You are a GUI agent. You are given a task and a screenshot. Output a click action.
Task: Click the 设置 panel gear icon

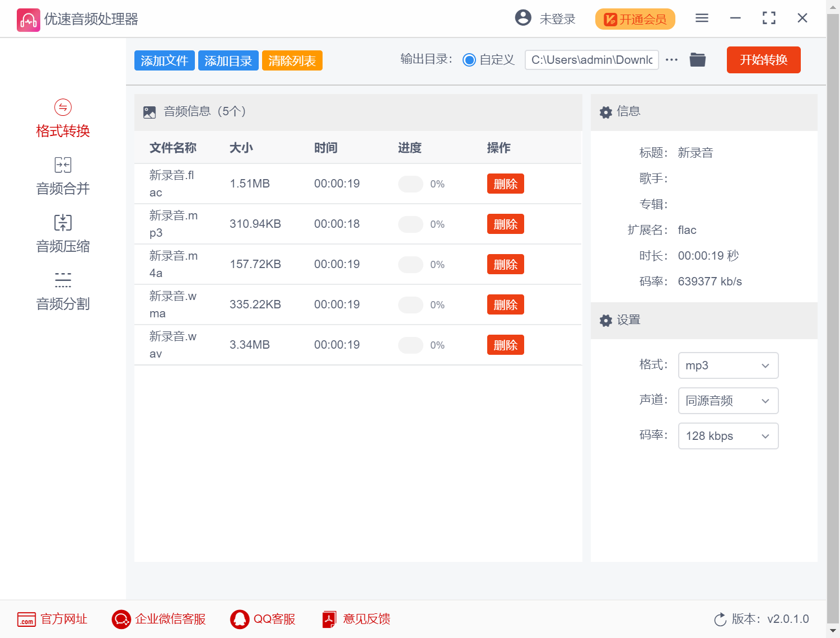pyautogui.click(x=606, y=320)
